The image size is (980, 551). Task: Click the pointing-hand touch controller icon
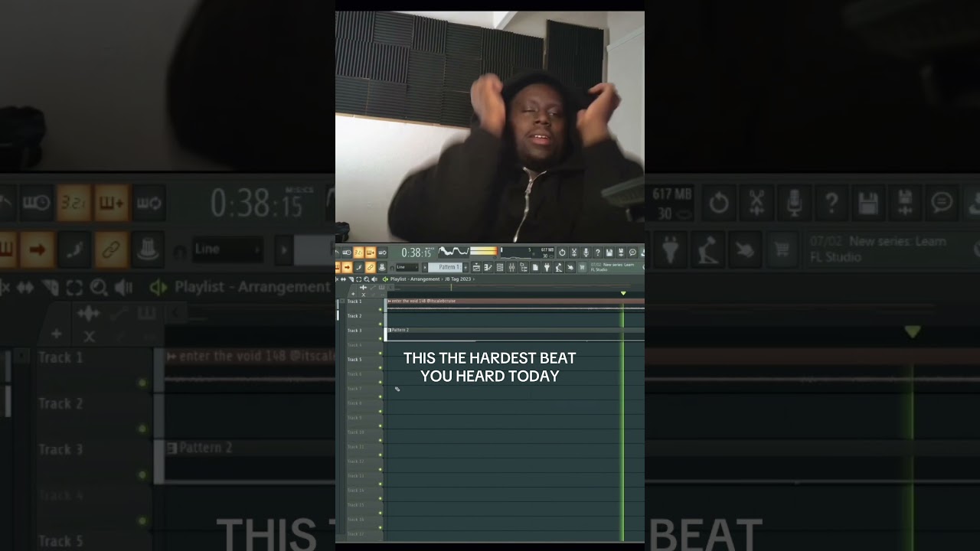570,267
